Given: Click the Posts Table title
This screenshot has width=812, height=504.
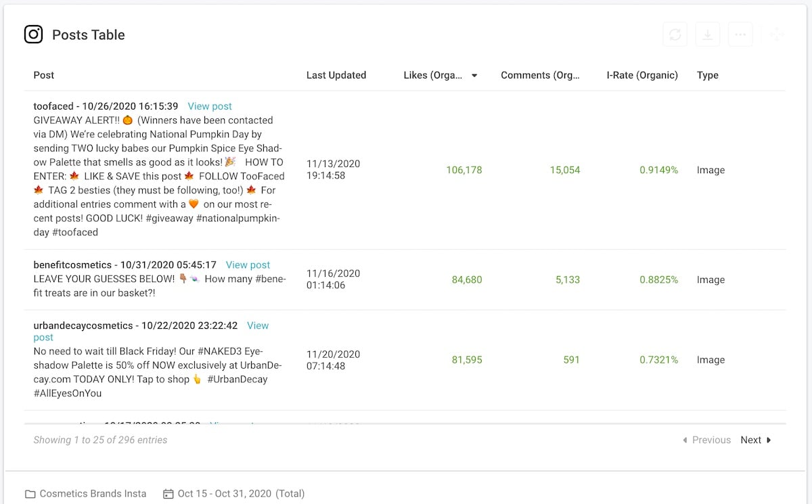Looking at the screenshot, I should point(89,35).
